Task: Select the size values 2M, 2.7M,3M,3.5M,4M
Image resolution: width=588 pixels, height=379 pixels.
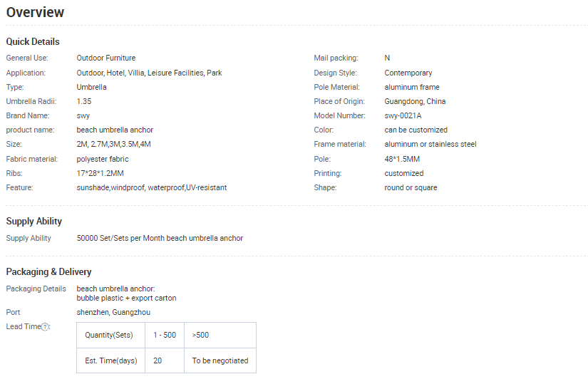Action: [113, 144]
